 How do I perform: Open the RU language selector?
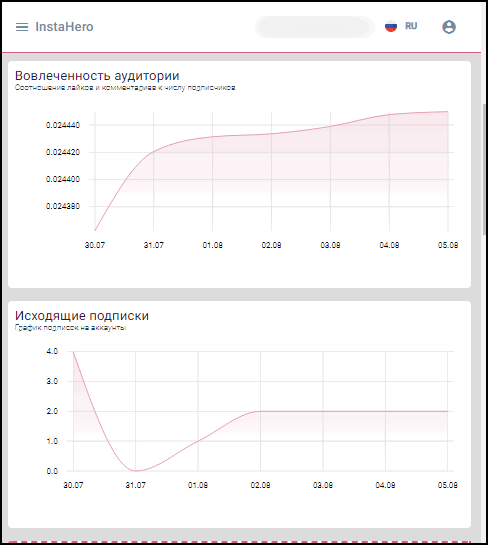click(x=411, y=26)
